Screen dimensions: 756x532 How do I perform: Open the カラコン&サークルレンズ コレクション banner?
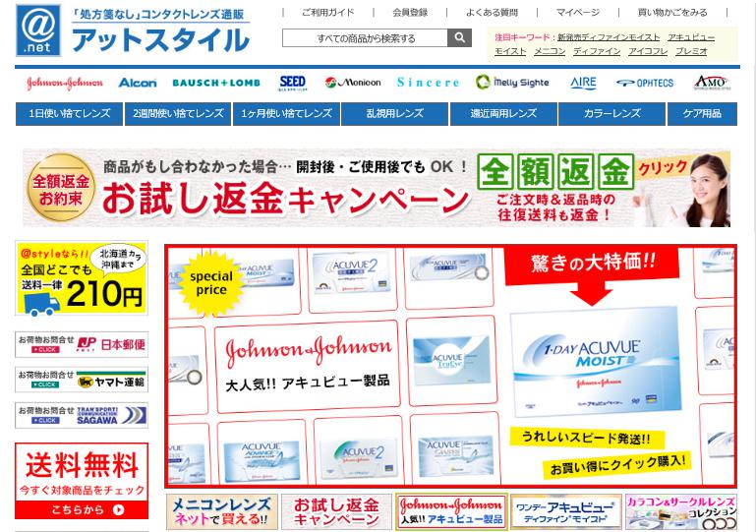pos(681,511)
